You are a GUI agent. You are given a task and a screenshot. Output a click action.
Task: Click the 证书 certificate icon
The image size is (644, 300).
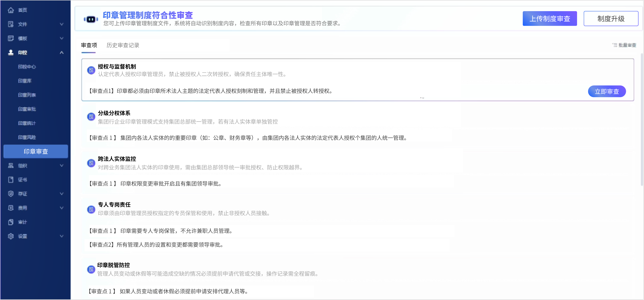click(x=11, y=180)
